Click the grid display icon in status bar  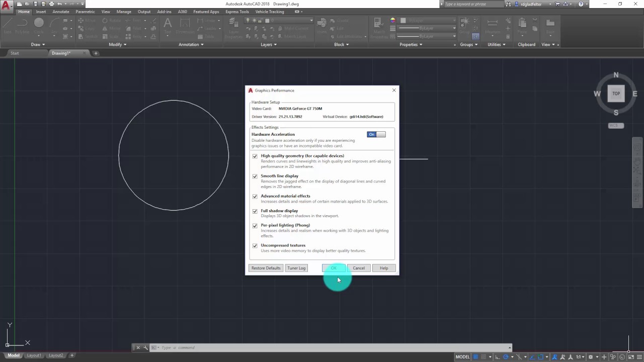click(x=475, y=357)
